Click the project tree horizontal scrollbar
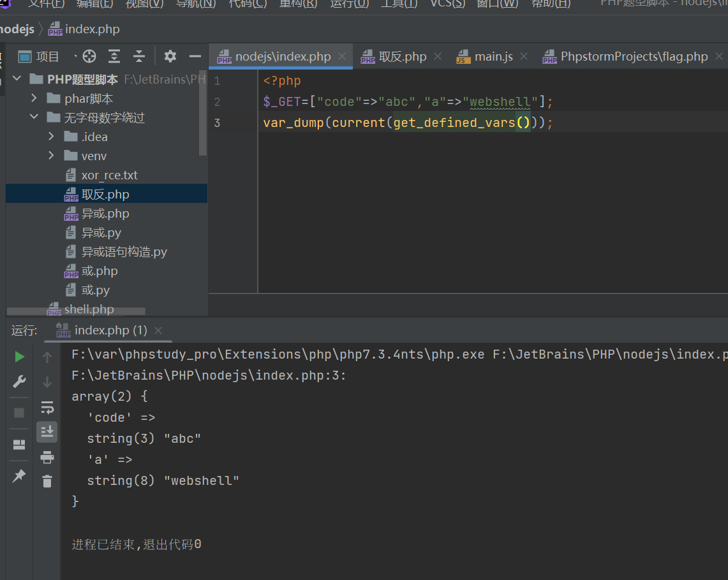This screenshot has width=728, height=580. pos(76,311)
